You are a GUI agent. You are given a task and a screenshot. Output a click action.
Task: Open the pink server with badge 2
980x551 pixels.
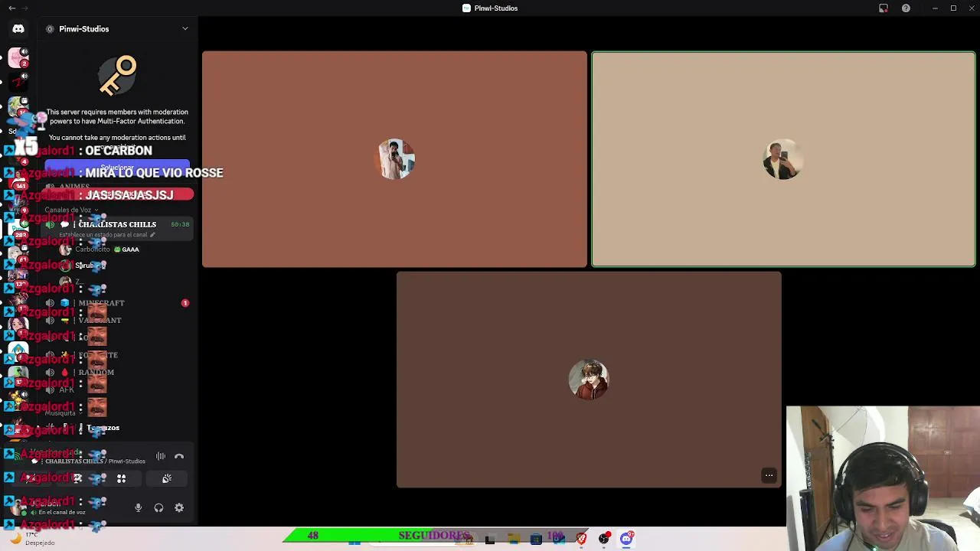tap(18, 58)
